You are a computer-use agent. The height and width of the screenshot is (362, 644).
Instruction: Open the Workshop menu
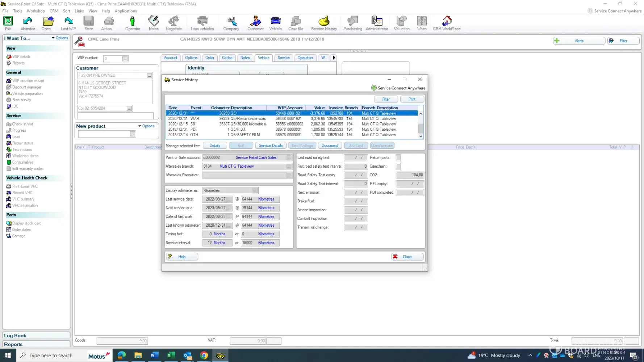point(36,11)
